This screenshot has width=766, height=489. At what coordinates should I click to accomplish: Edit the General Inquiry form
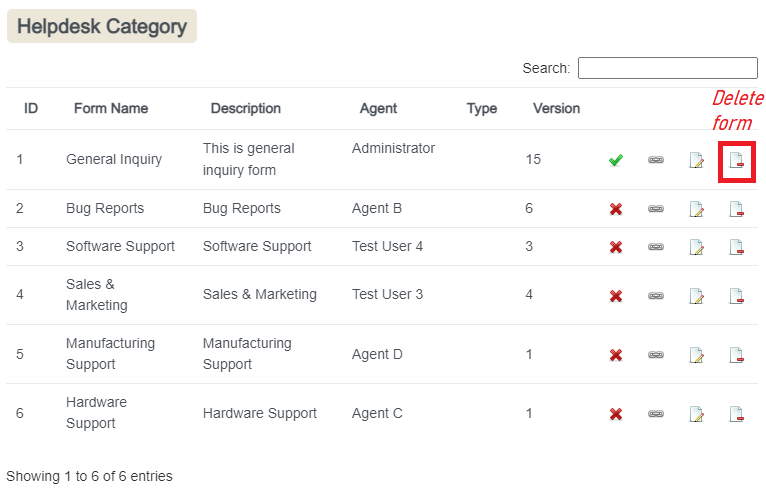[696, 160]
